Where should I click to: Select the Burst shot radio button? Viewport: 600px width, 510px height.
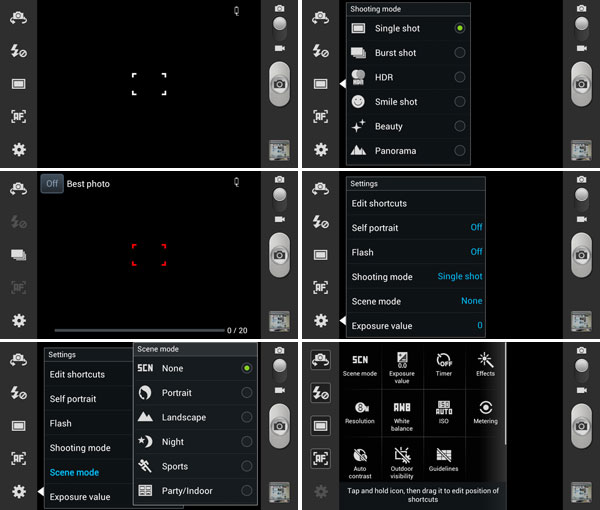tap(459, 53)
